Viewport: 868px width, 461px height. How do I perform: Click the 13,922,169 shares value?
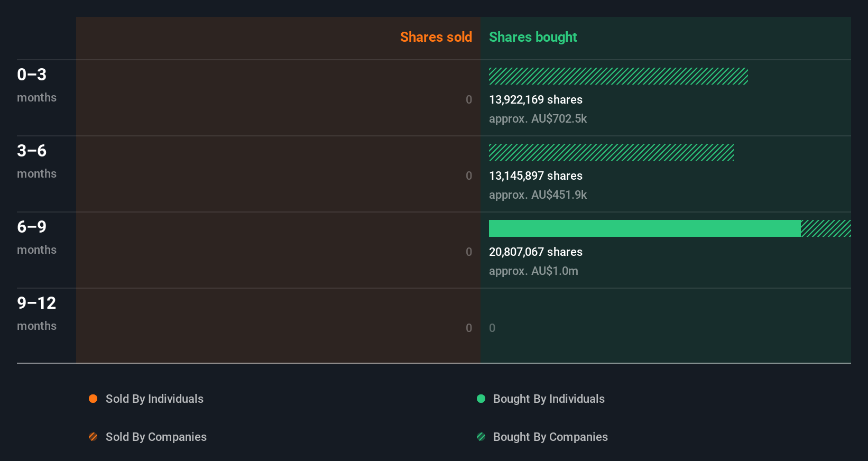point(535,99)
